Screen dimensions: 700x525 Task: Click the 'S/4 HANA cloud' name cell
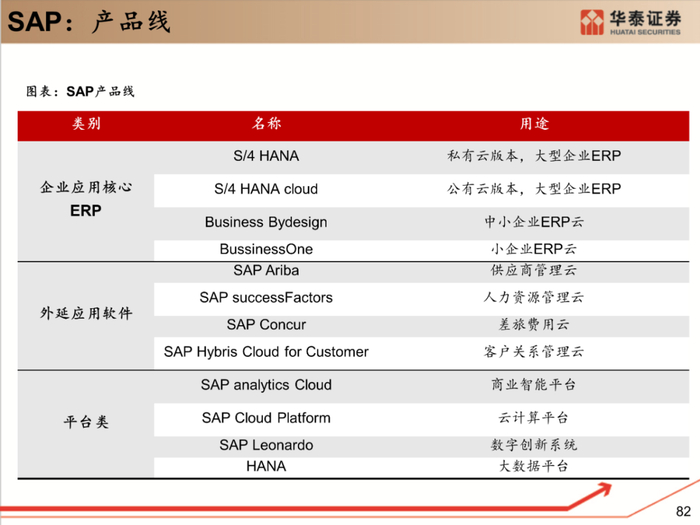(x=266, y=189)
